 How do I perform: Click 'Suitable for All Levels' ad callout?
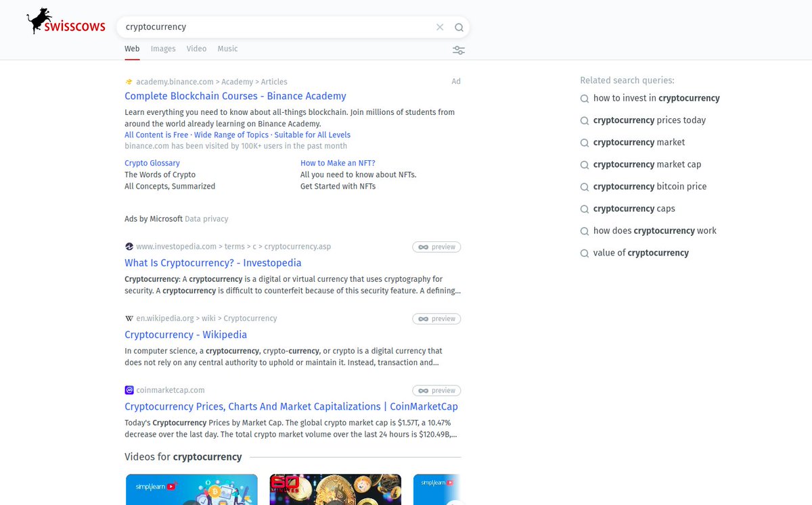313,135
